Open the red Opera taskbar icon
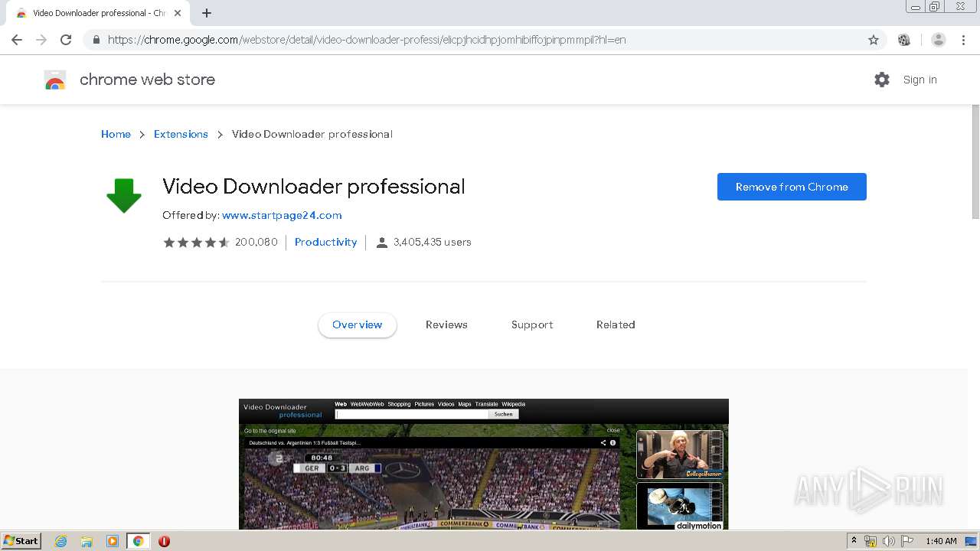The width and height of the screenshot is (980, 551). (164, 541)
